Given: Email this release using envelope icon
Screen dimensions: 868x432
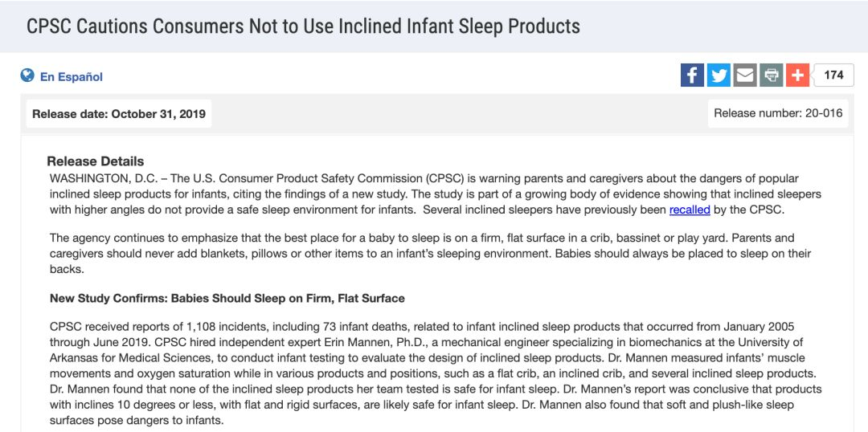Looking at the screenshot, I should 745,75.
